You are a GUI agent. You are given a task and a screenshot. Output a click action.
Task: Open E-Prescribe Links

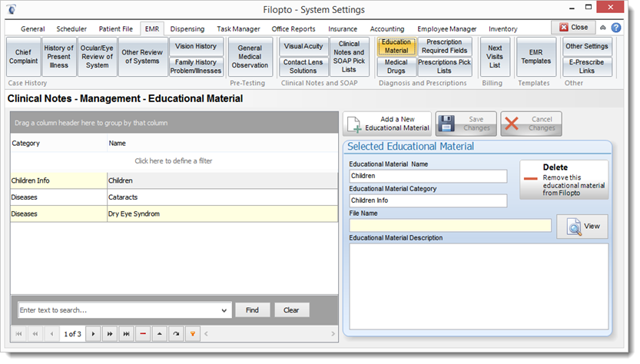[x=587, y=67]
